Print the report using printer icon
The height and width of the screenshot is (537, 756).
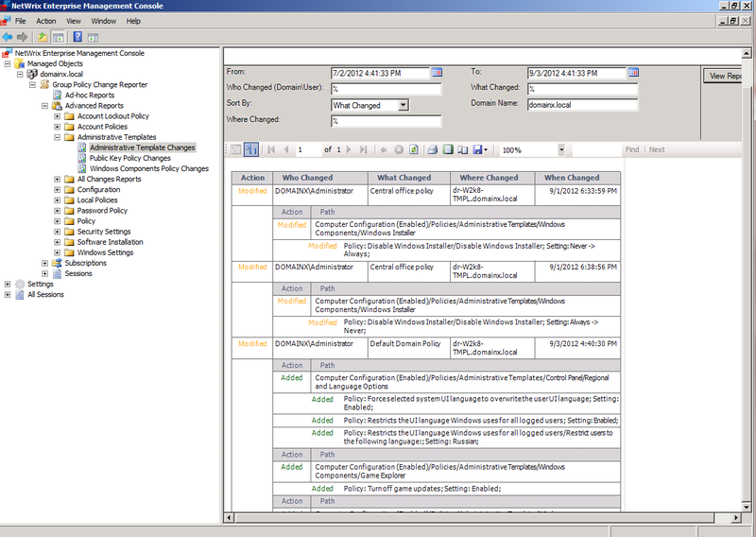pos(433,150)
